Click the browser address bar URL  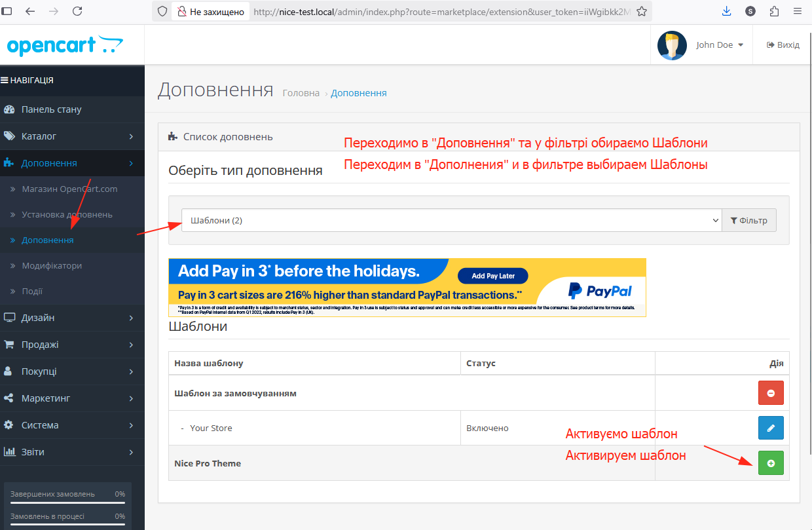pos(441,11)
